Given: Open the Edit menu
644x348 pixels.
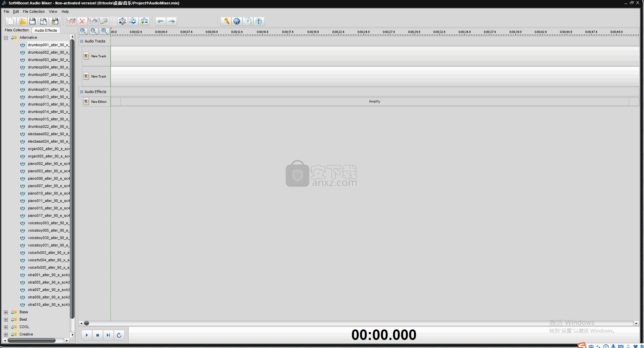Looking at the screenshot, I should tap(16, 11).
